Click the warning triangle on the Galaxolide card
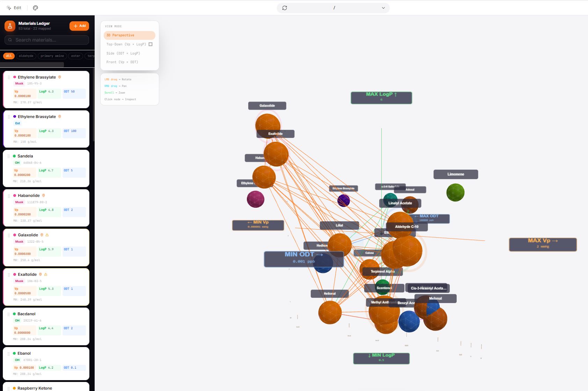Image resolution: width=588 pixels, height=391 pixels. click(47, 235)
